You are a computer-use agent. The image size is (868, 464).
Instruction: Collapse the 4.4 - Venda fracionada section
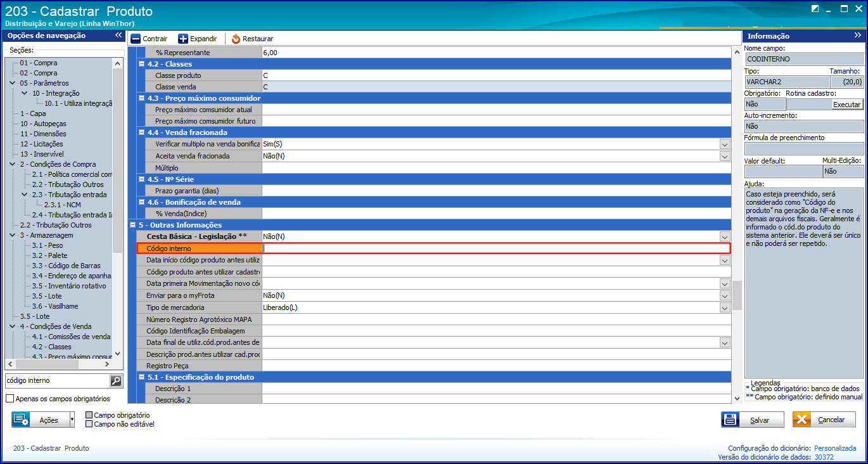pyautogui.click(x=141, y=132)
